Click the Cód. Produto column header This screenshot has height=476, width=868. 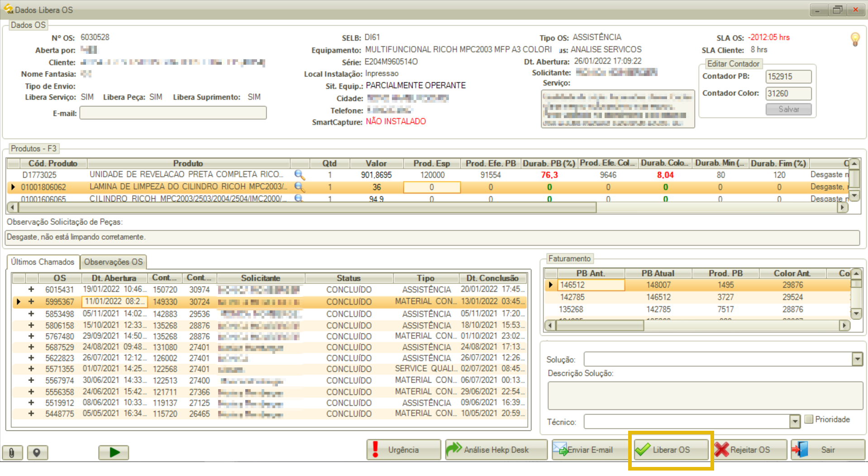53,163
